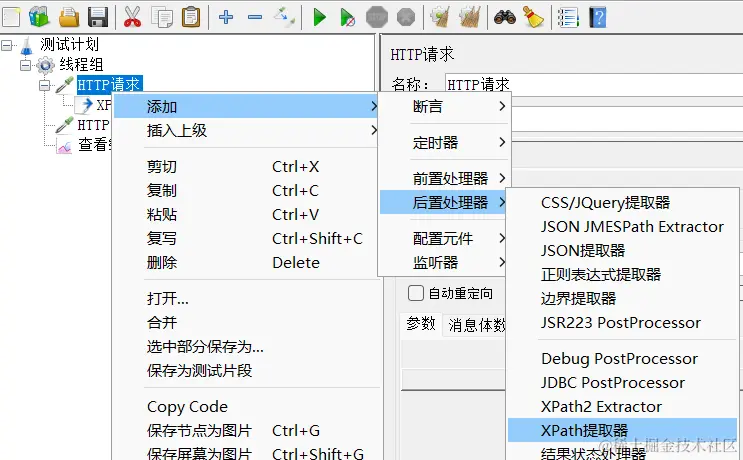Choose 删除 in context menu
Screen dimensions: 743x460
[x=246, y=262]
